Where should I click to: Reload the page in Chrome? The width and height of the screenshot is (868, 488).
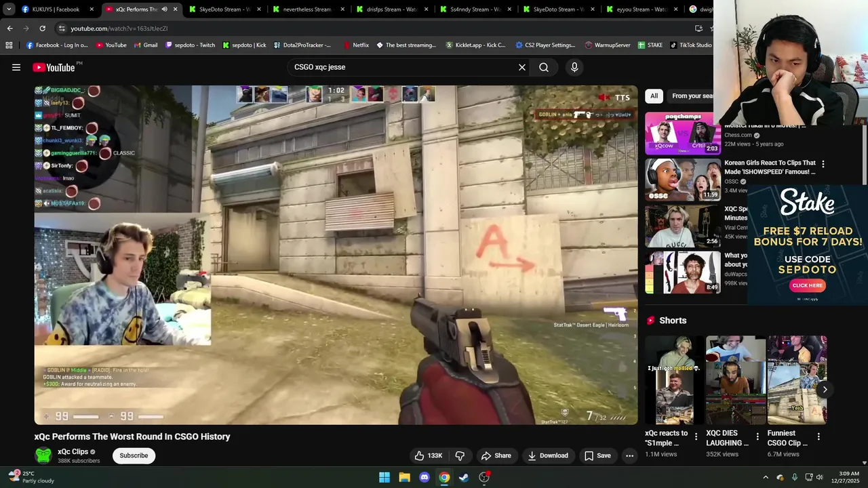42,28
